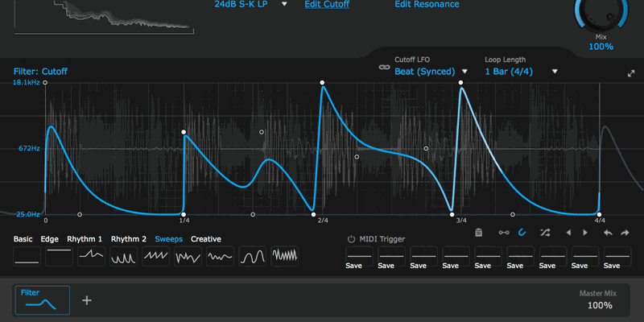Screen dimensions: 644x322
Task: Add a new effect with plus button
Action: click(x=87, y=300)
